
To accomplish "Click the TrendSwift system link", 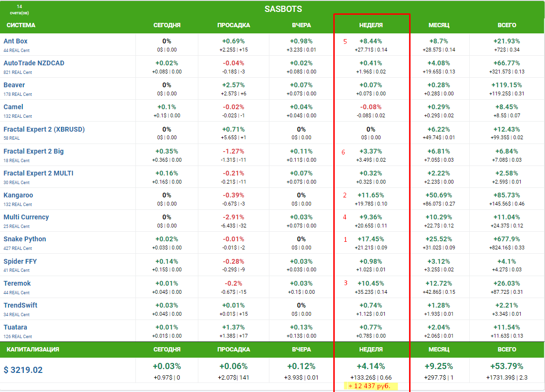I will coord(21,305).
